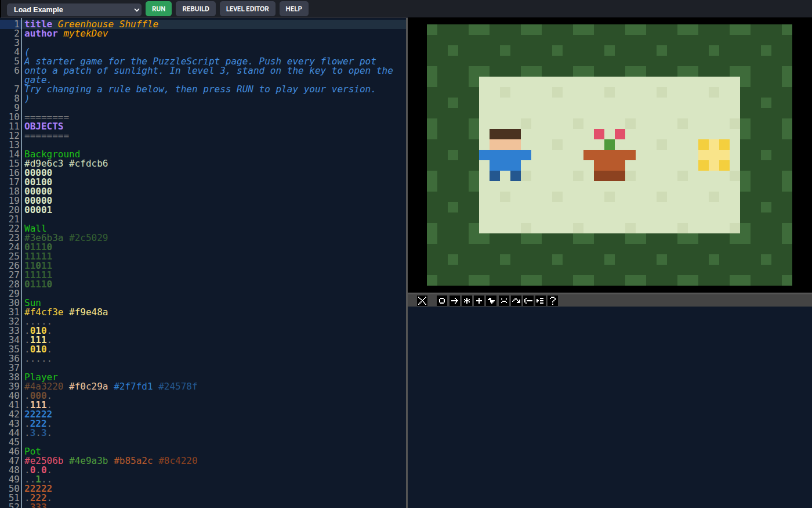Click the asterisk icon in console toolbar
This screenshot has width=812, height=508.
pyautogui.click(x=467, y=301)
